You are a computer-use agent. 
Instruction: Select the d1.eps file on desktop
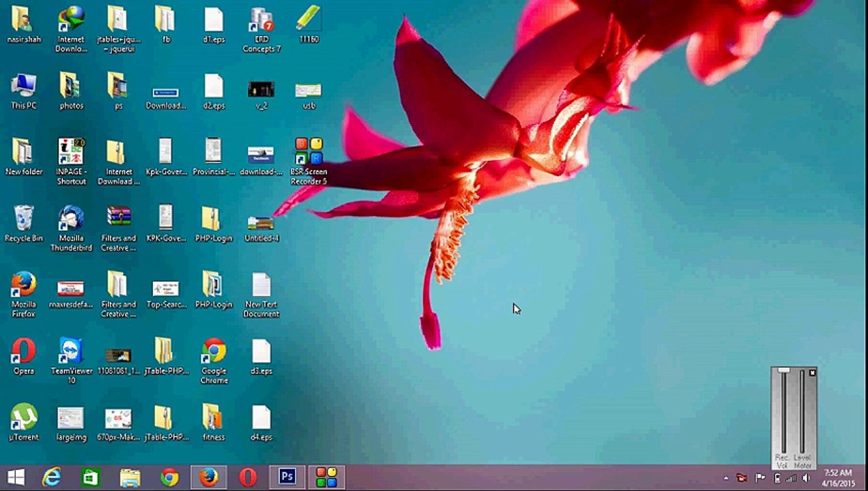214,20
